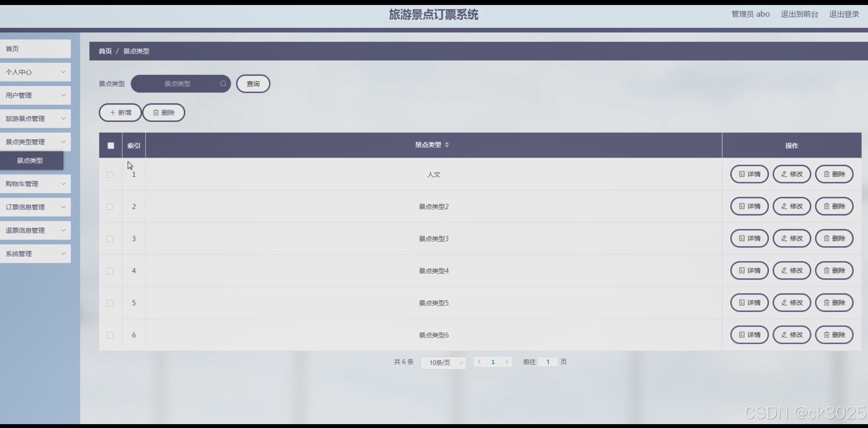Image resolution: width=868 pixels, height=428 pixels.
Task: Select 景点类型 submenu item in sidebar
Action: 30,161
